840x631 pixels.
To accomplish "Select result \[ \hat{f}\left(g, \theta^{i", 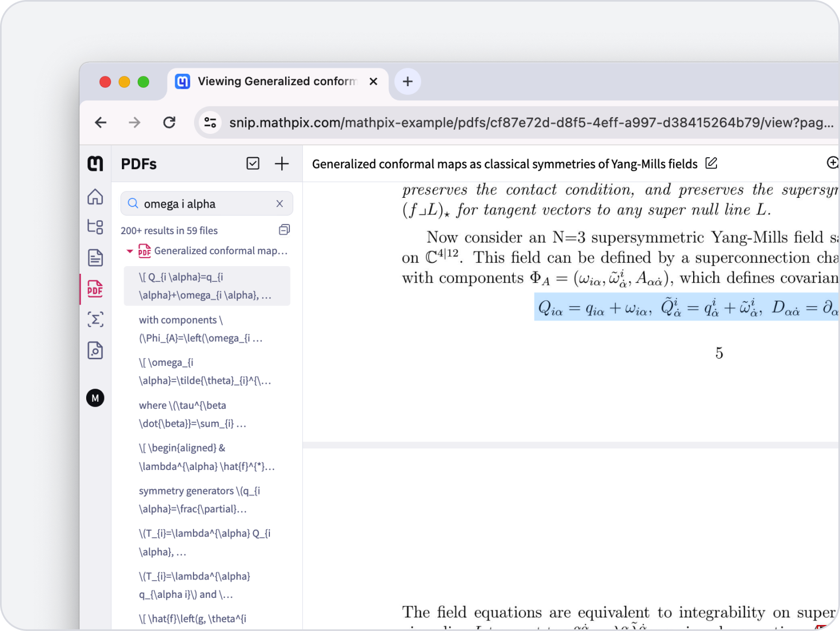I will (x=207, y=620).
